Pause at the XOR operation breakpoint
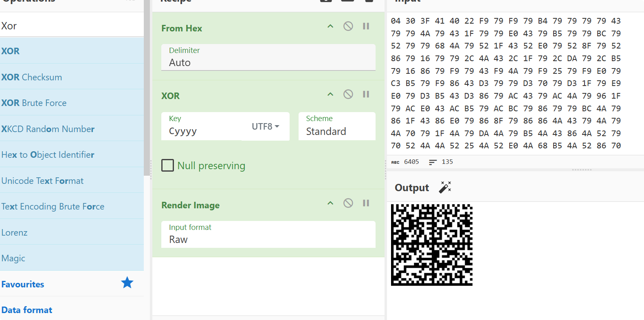This screenshot has width=644, height=320. 366,94
